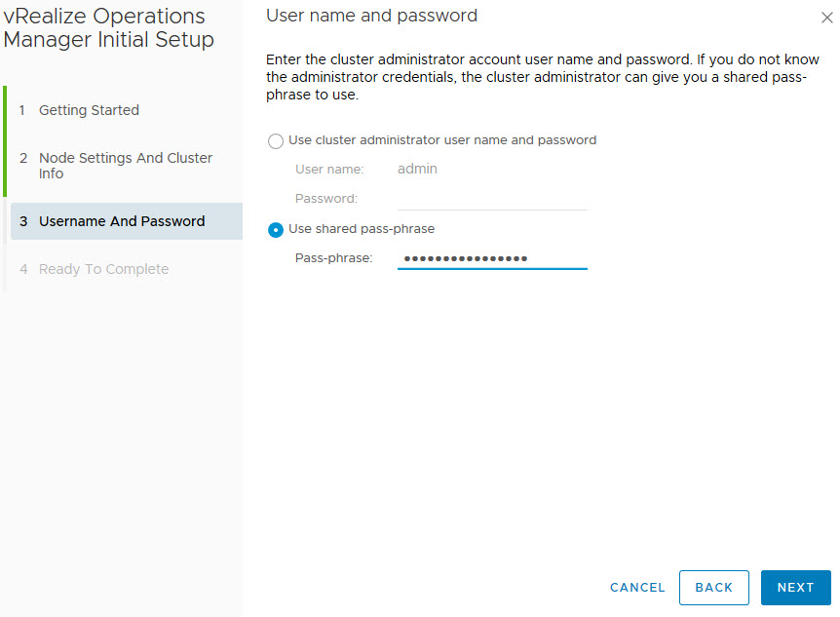Click the "User name and password" heading
The width and height of the screenshot is (840, 617).
pos(371,16)
